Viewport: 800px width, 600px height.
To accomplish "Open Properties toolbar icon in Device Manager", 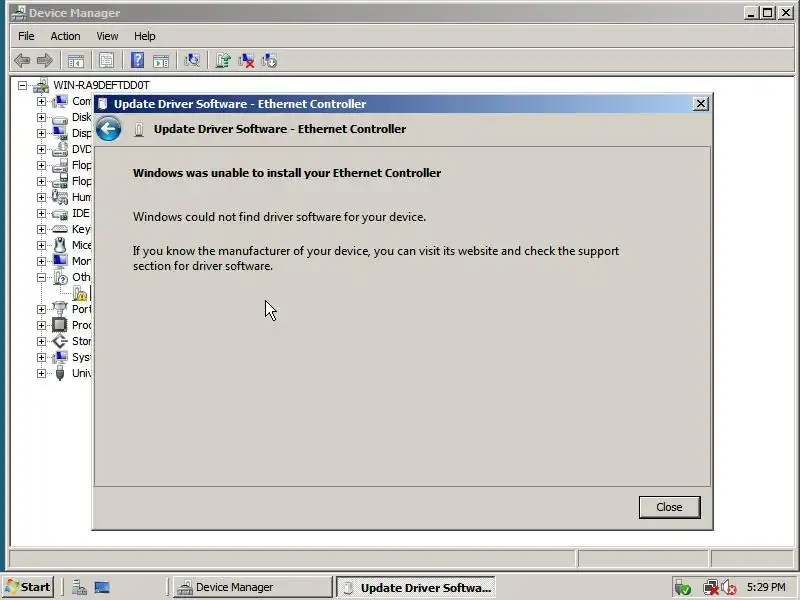I will (106, 61).
